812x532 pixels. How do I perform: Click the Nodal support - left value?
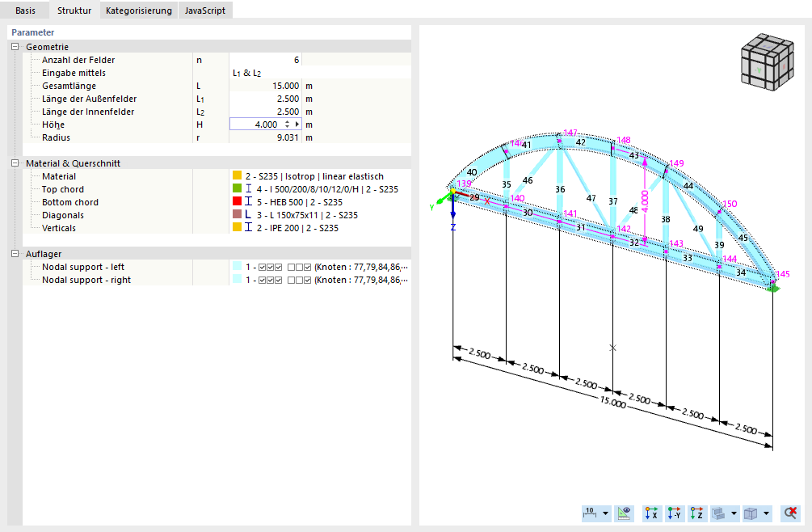pos(326,267)
